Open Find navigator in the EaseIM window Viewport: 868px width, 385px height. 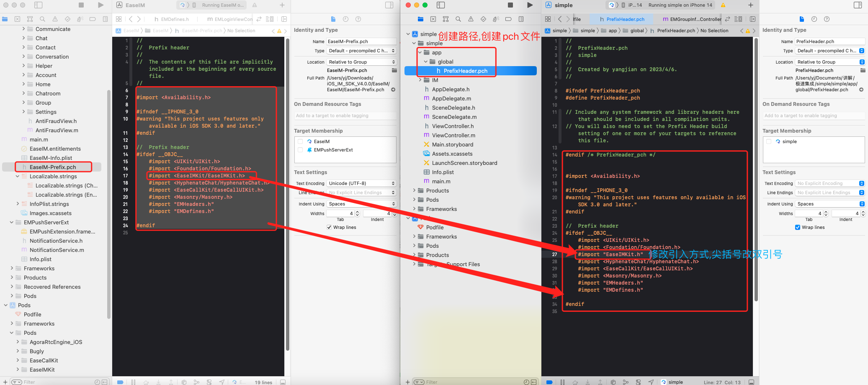tap(42, 19)
